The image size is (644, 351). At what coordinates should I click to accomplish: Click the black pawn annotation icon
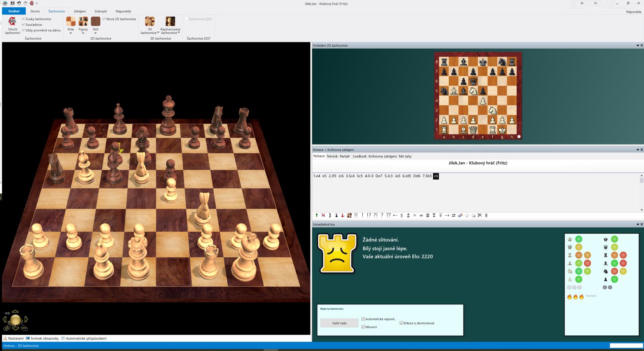(x=336, y=215)
